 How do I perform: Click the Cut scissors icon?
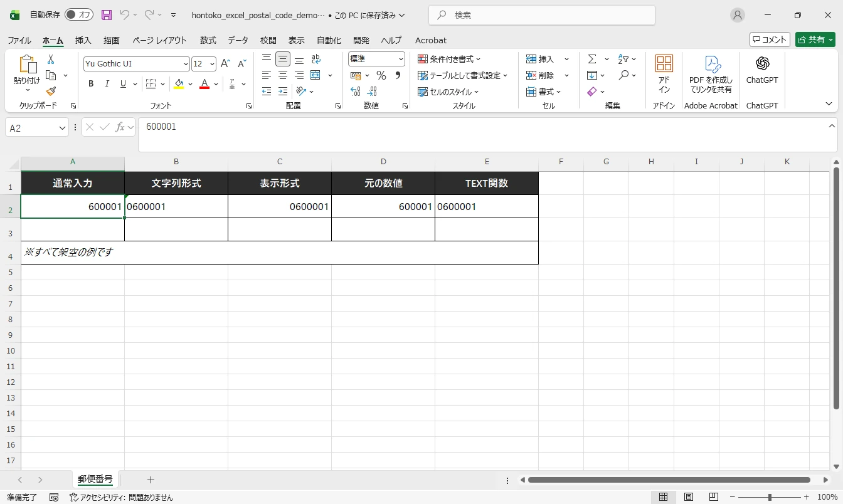(x=51, y=59)
